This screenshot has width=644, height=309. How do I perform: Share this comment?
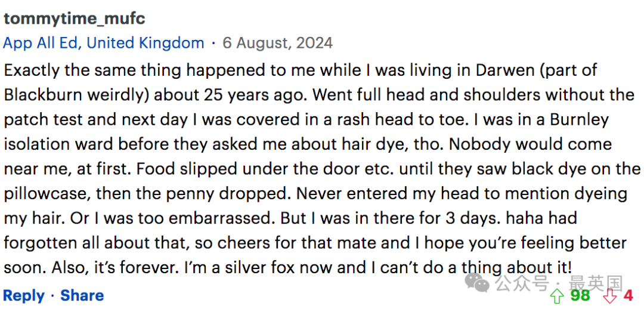(x=82, y=295)
